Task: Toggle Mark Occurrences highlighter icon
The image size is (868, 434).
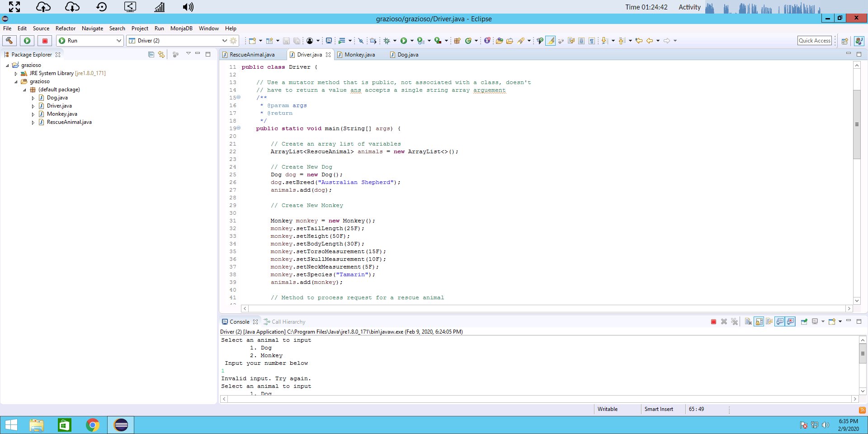Action: coord(550,41)
